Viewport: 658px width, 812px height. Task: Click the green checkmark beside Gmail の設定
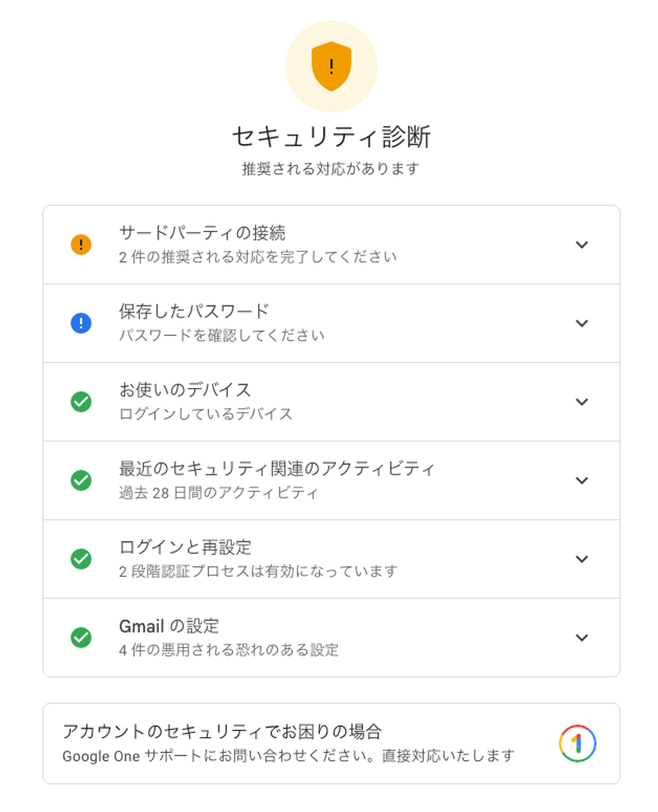pyautogui.click(x=81, y=638)
